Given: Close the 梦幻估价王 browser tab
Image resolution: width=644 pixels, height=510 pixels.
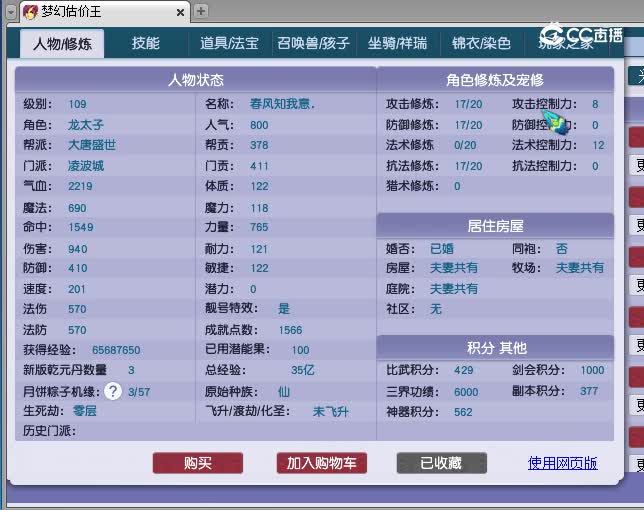Looking at the screenshot, I should (180, 13).
